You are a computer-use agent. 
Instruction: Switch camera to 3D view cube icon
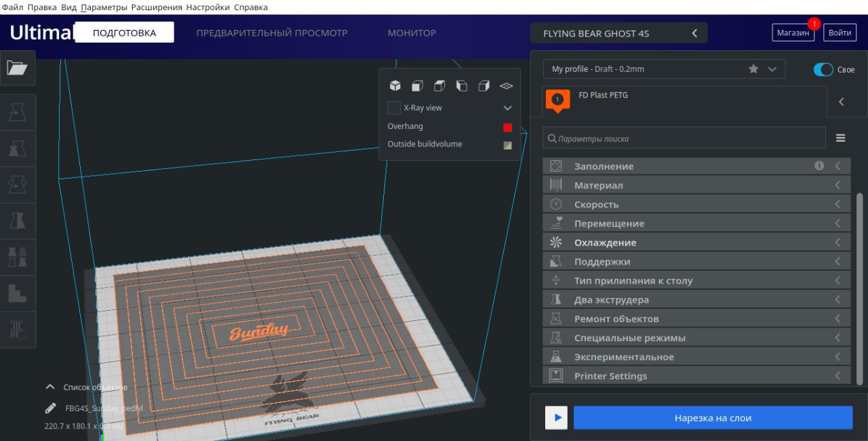tap(395, 85)
